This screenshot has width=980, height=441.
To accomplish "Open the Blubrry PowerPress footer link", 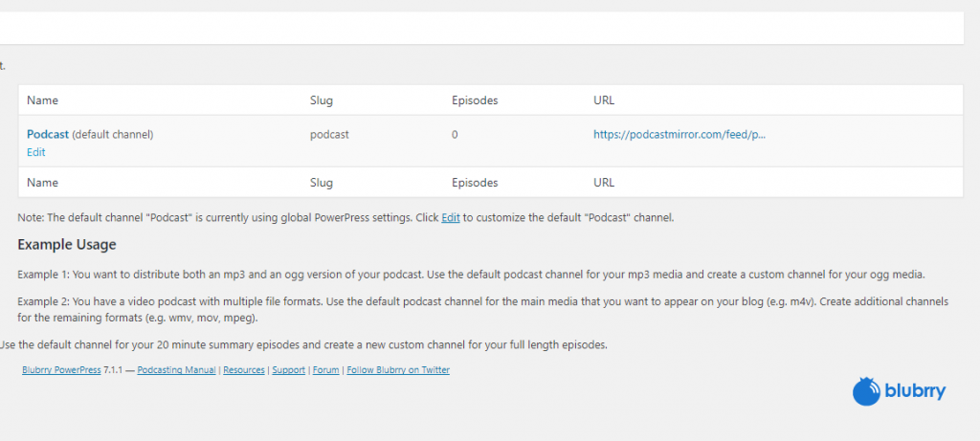I will pos(61,370).
